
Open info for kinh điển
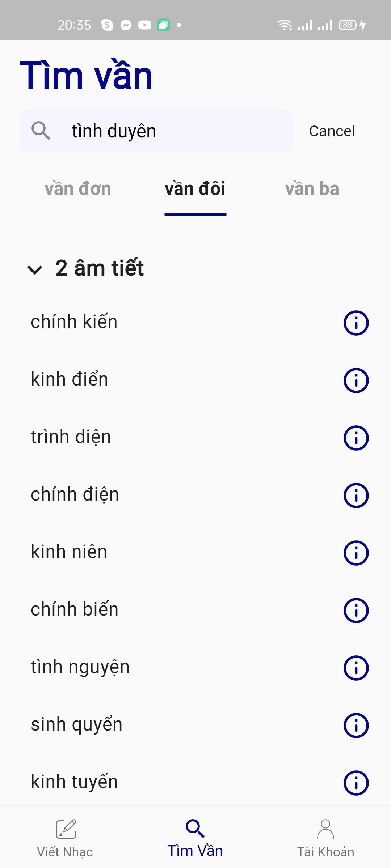coord(356,380)
